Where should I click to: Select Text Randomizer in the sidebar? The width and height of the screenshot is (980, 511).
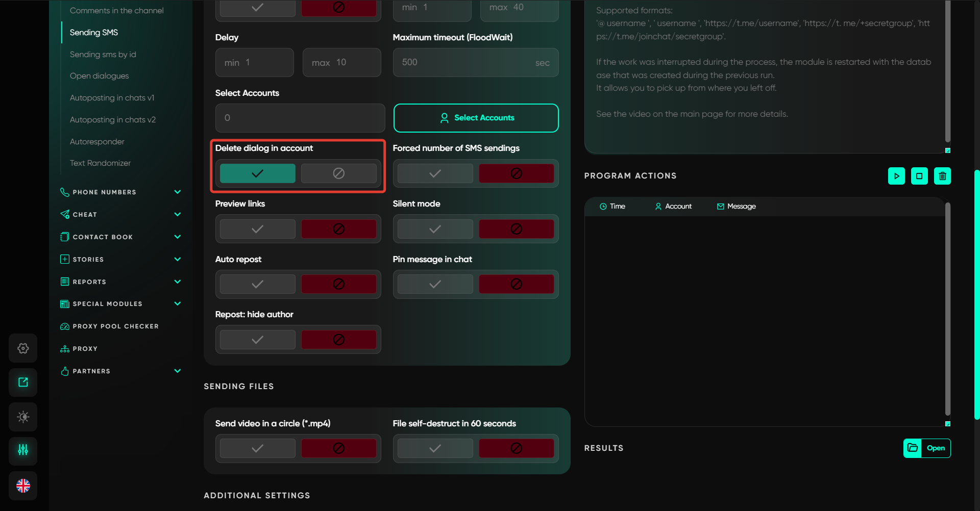pyautogui.click(x=100, y=163)
